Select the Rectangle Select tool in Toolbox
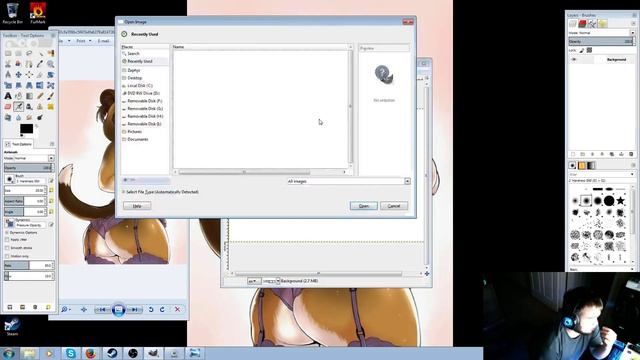Screen dimensions: 640x360 tap(8, 53)
